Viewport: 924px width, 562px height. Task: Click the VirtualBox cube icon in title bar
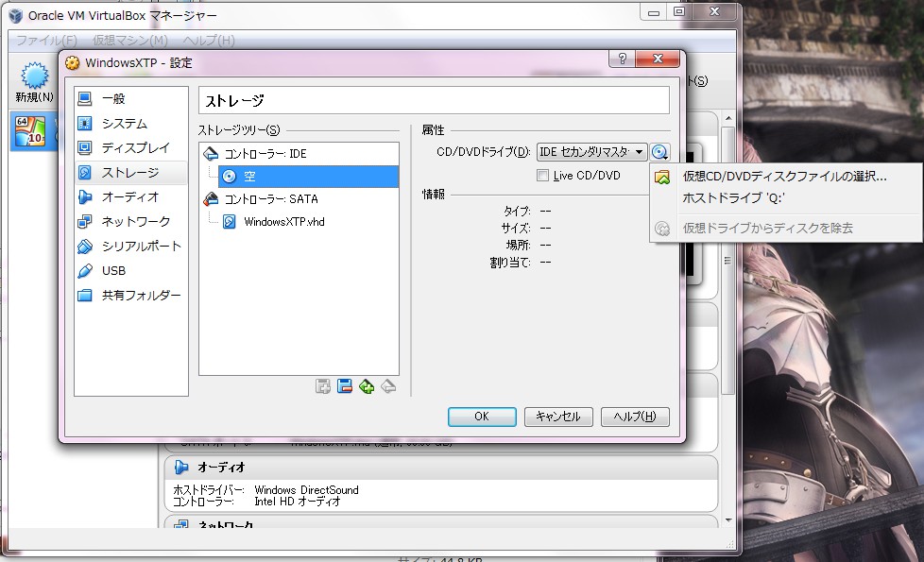click(16, 15)
